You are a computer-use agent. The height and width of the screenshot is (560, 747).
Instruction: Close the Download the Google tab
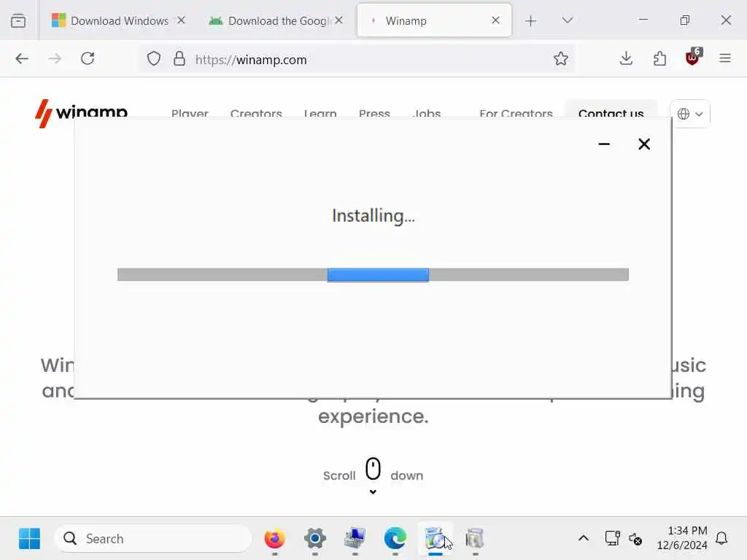[338, 20]
